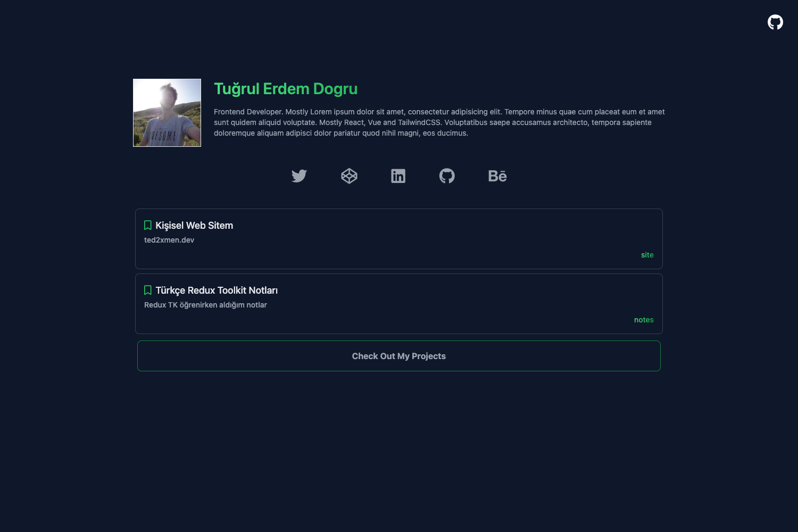Open the site tag link
Image resolution: width=798 pixels, height=532 pixels.
[647, 255]
